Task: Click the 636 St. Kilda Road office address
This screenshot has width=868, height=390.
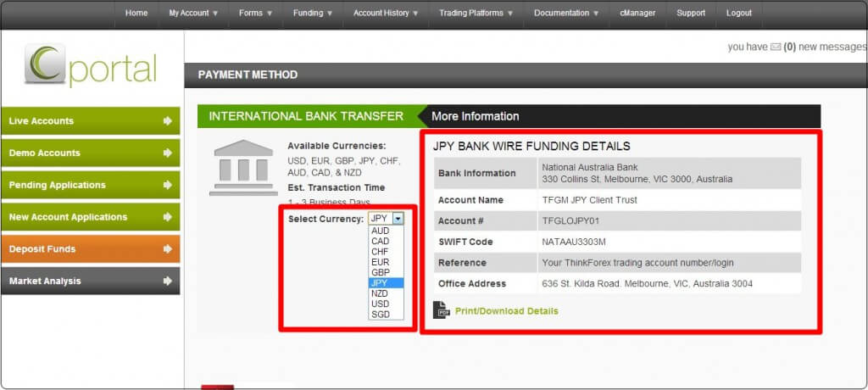Action: [647, 284]
